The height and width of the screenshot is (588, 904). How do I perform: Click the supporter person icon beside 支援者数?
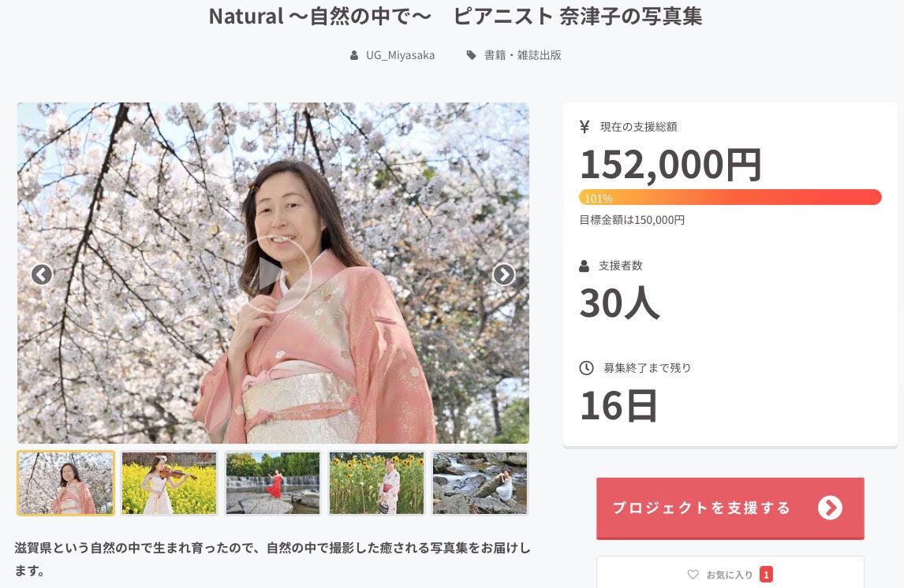coord(584,266)
